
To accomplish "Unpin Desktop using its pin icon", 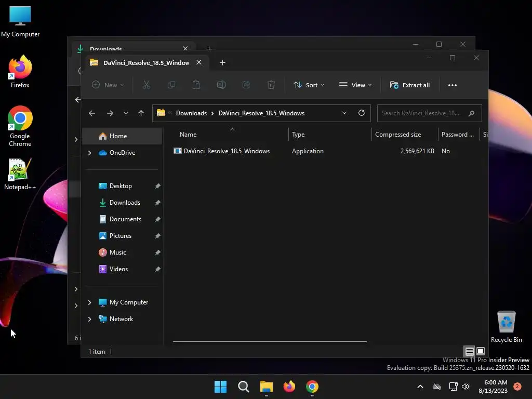I will click(157, 186).
